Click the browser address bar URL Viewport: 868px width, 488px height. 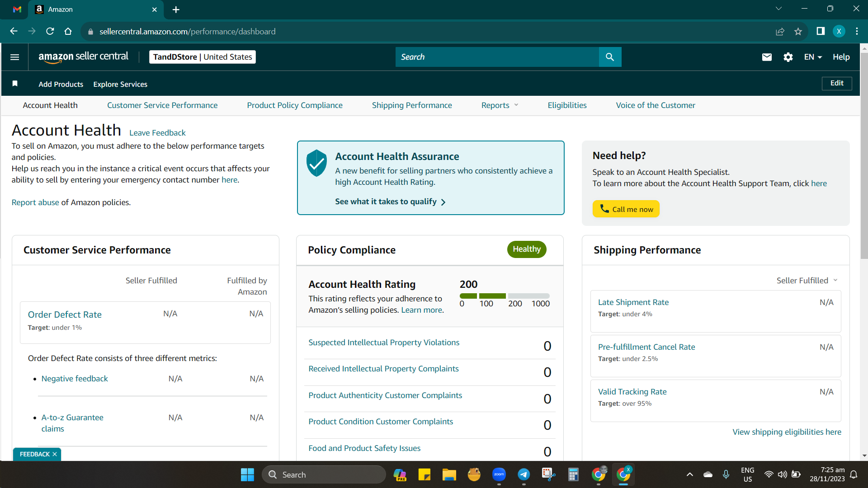tap(187, 31)
